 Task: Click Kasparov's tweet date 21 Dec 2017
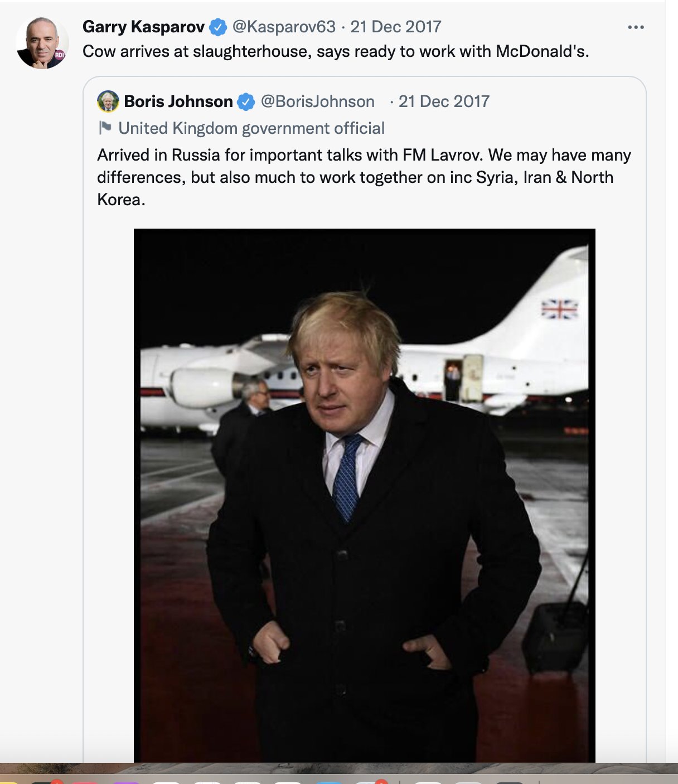coord(396,27)
